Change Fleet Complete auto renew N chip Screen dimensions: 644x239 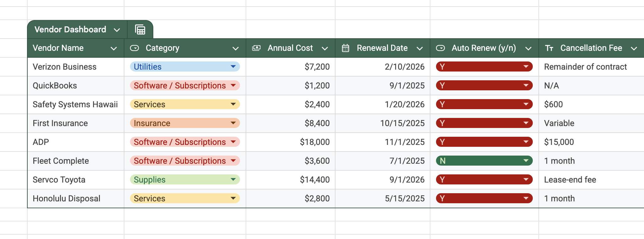click(484, 161)
